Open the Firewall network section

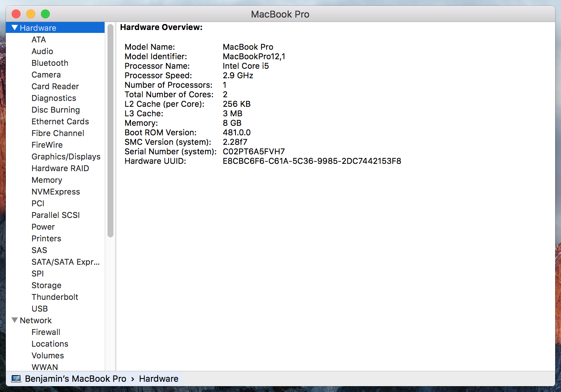pos(46,332)
